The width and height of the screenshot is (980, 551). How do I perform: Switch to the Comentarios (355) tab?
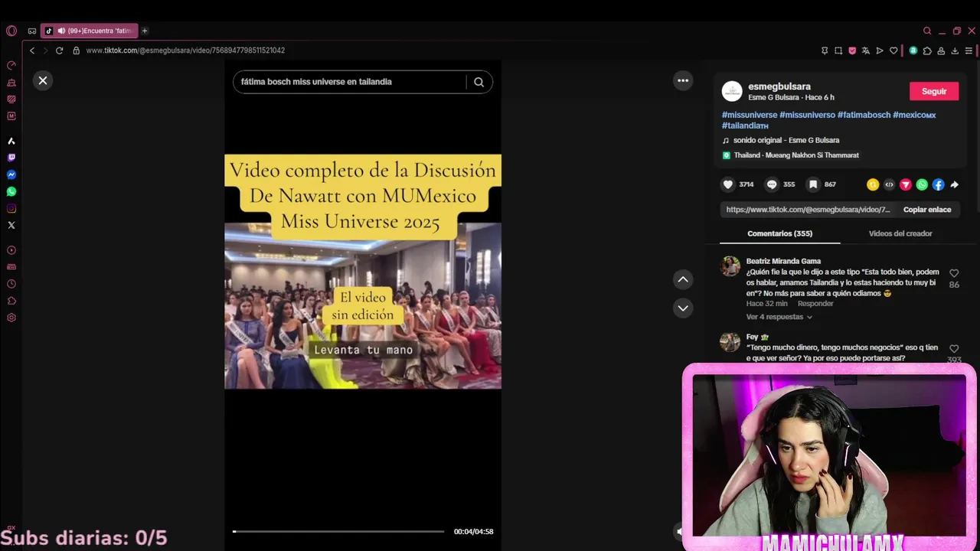pyautogui.click(x=779, y=233)
